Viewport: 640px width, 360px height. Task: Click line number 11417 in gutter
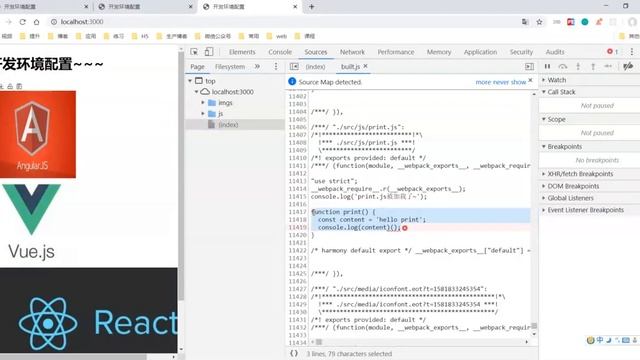(x=297, y=212)
